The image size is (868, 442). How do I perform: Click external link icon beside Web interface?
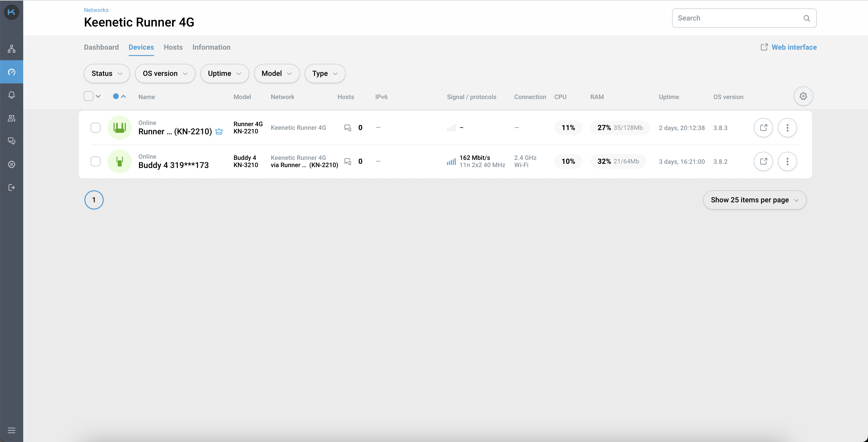[764, 47]
